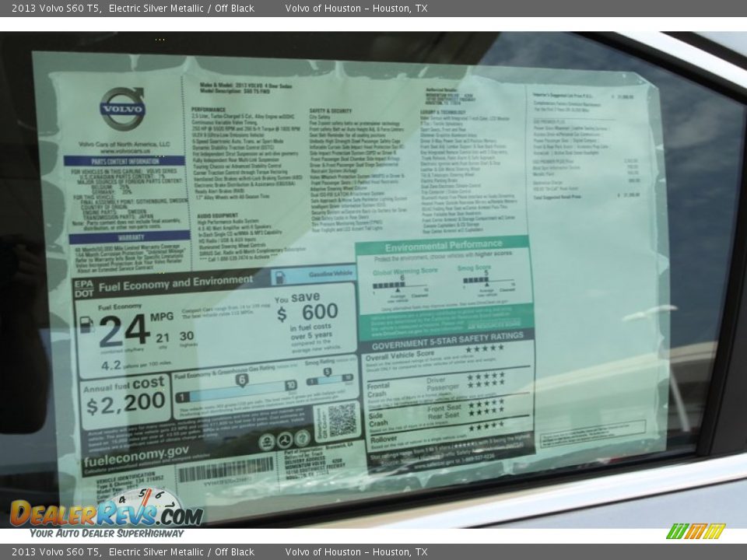Enable the Rollover star rating row
Screen dimensions: 747x560
click(x=485, y=428)
